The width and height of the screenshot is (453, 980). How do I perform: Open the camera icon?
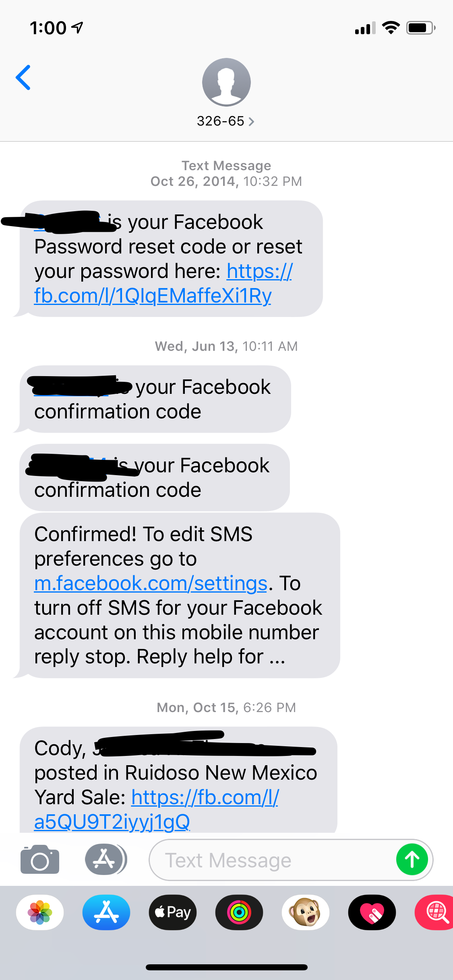[x=40, y=860]
